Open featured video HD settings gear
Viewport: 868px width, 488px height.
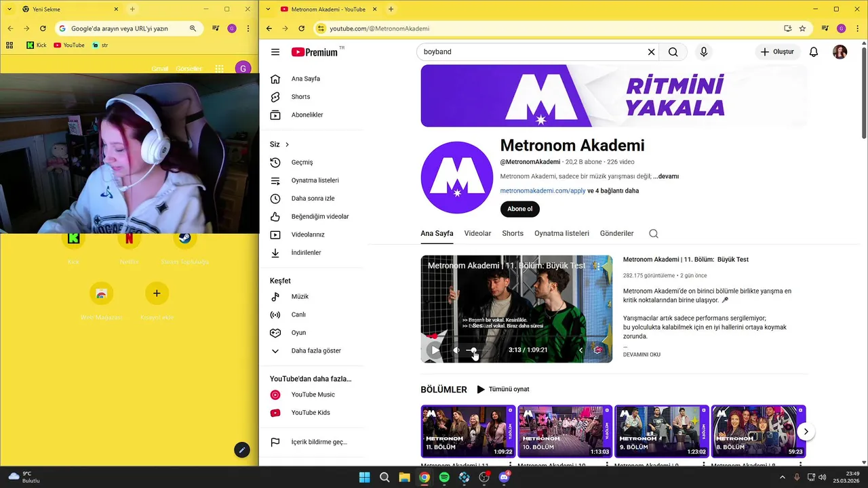click(597, 350)
